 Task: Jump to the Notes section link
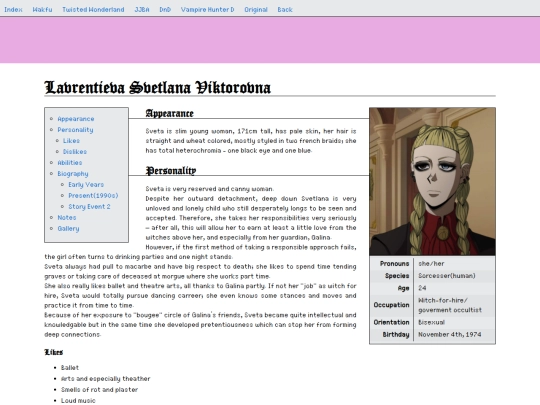click(67, 218)
